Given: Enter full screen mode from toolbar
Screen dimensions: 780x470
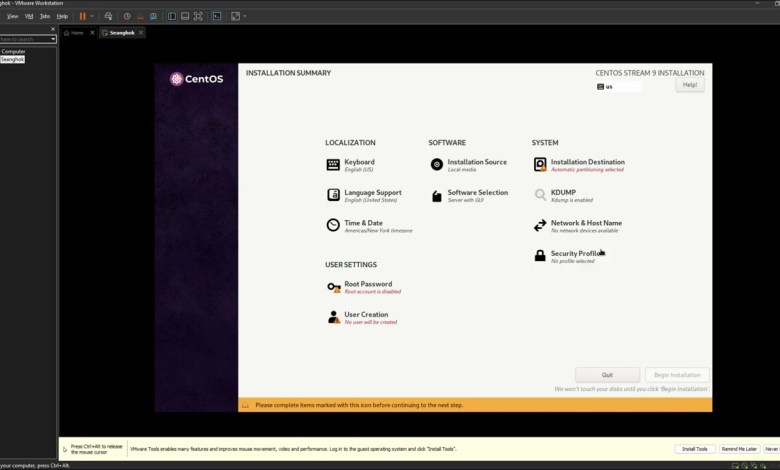Looking at the screenshot, I should pos(198,16).
